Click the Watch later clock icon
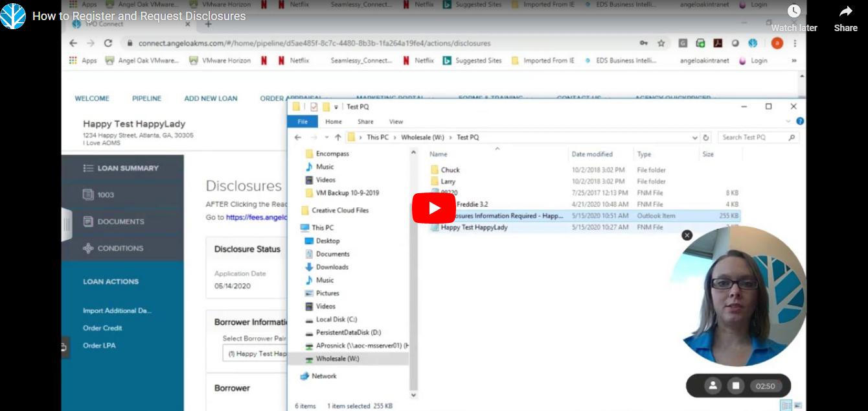This screenshot has width=868, height=411. (x=794, y=11)
